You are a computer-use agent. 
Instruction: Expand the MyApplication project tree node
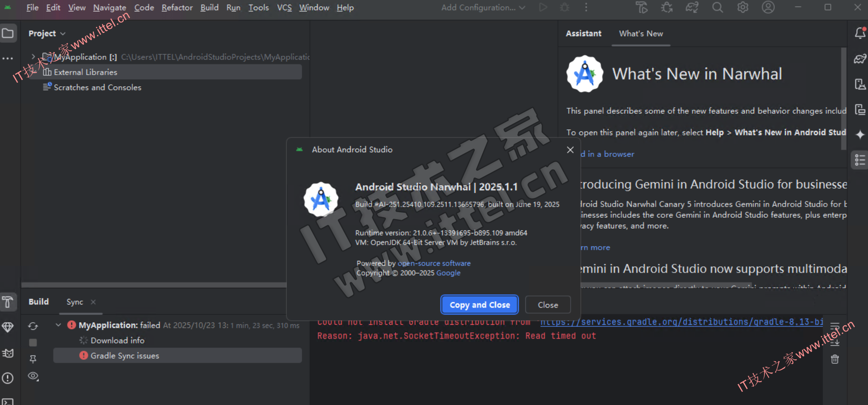click(34, 57)
